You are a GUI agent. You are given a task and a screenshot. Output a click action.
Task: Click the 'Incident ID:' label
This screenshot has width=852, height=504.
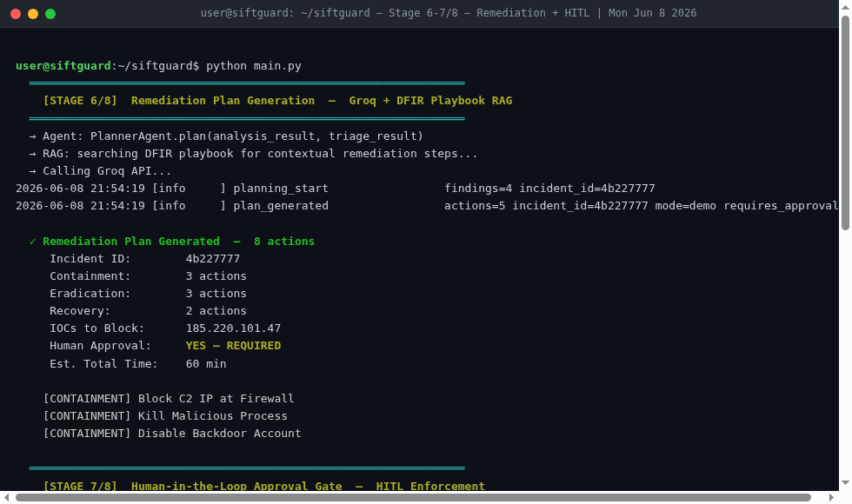click(90, 259)
